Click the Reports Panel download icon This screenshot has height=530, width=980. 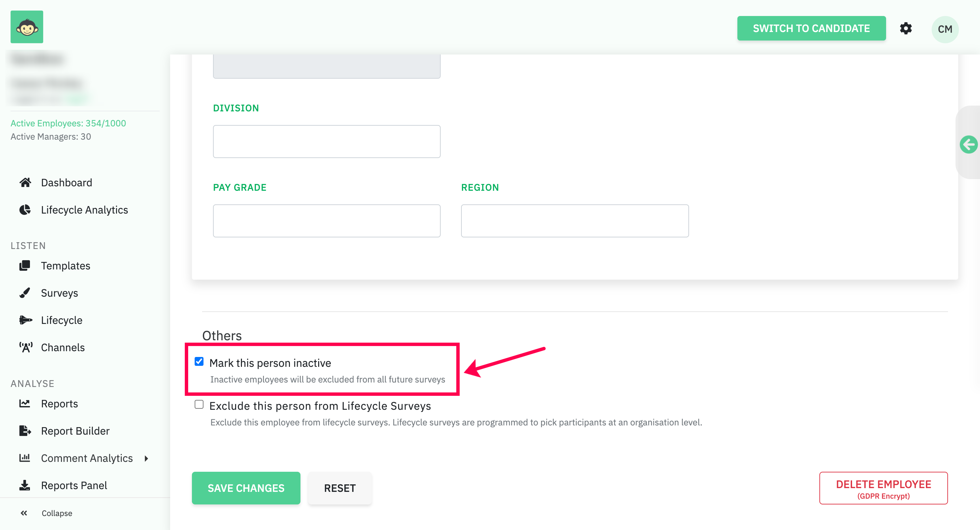coord(25,485)
